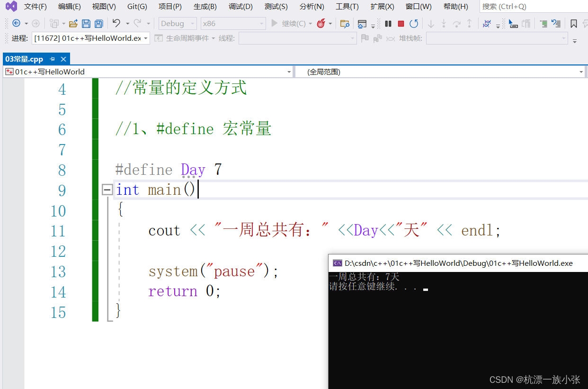The width and height of the screenshot is (588, 389).
Task: Toggle the pin on 03常量.cpp tab
Action: 53,59
